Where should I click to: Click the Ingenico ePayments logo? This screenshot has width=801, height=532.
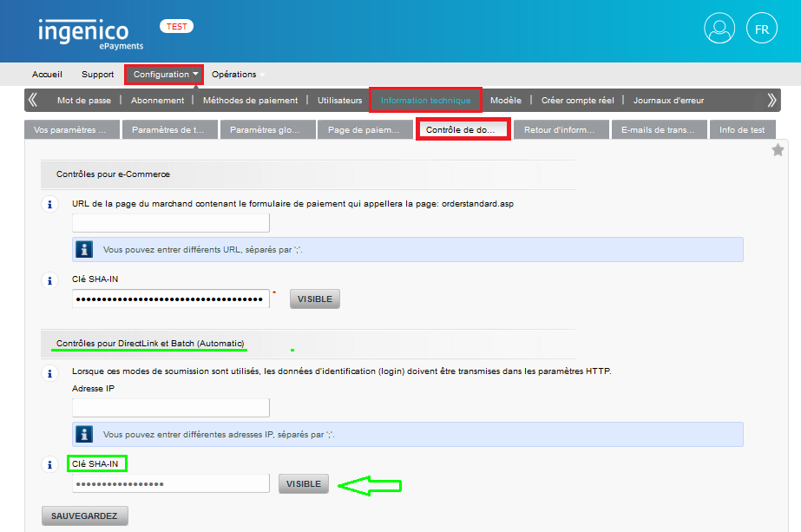tap(82, 30)
